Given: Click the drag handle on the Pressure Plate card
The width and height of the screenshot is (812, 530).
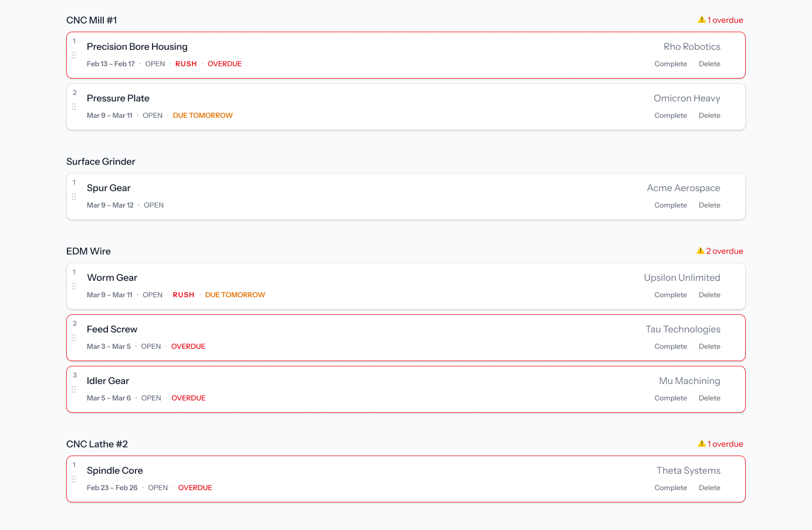Looking at the screenshot, I should 74,107.
